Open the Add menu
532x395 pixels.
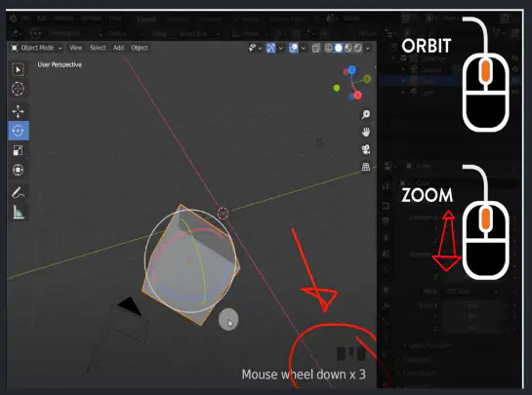(x=118, y=48)
